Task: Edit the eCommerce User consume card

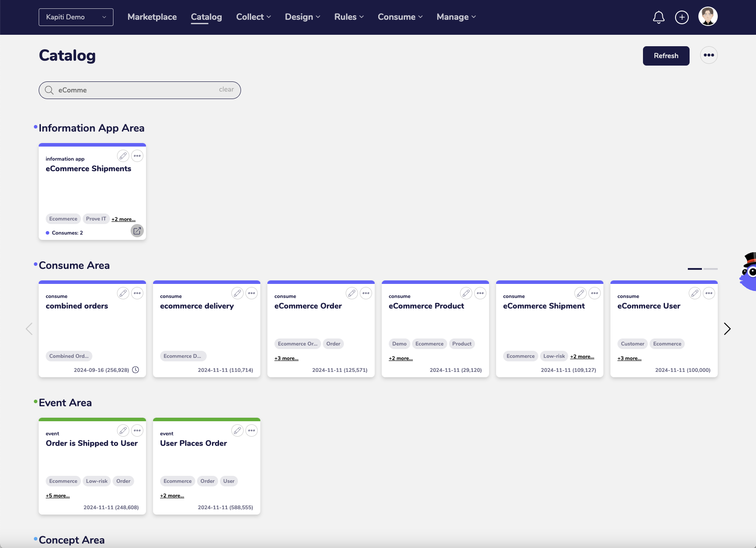Action: pyautogui.click(x=695, y=293)
